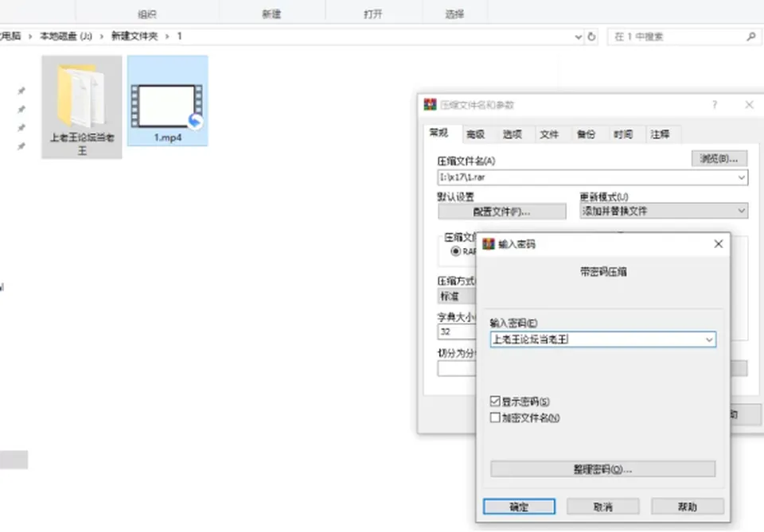Click the refresh icon beside the address bar
The height and width of the screenshot is (532, 764).
(591, 37)
